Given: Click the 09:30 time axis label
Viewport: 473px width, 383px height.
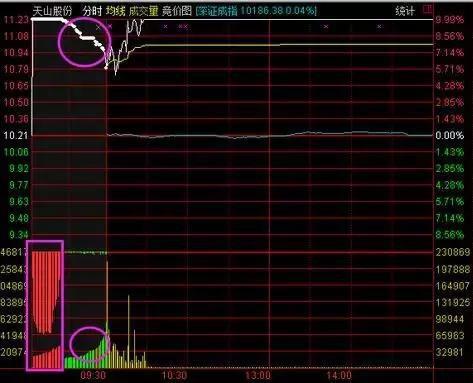Looking at the screenshot, I should [93, 376].
